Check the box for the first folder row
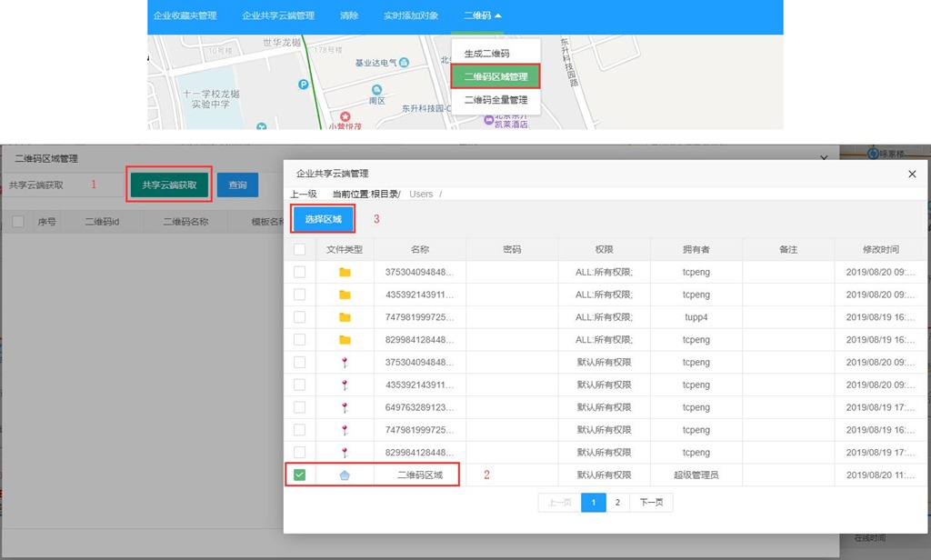 pyautogui.click(x=299, y=272)
